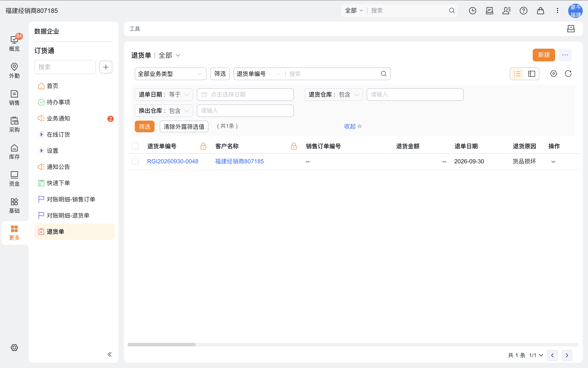Change the 退货仓库 包含 operator dropdown
Viewport: 588px width, 368px height.
tap(334, 94)
